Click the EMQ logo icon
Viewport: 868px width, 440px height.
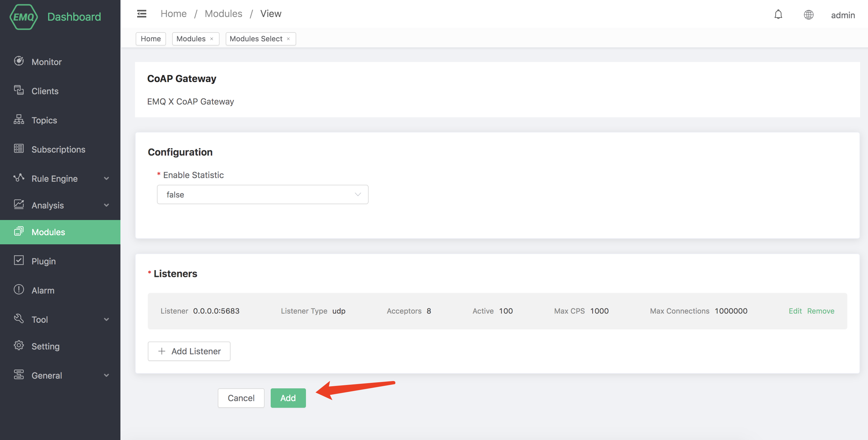(x=24, y=17)
